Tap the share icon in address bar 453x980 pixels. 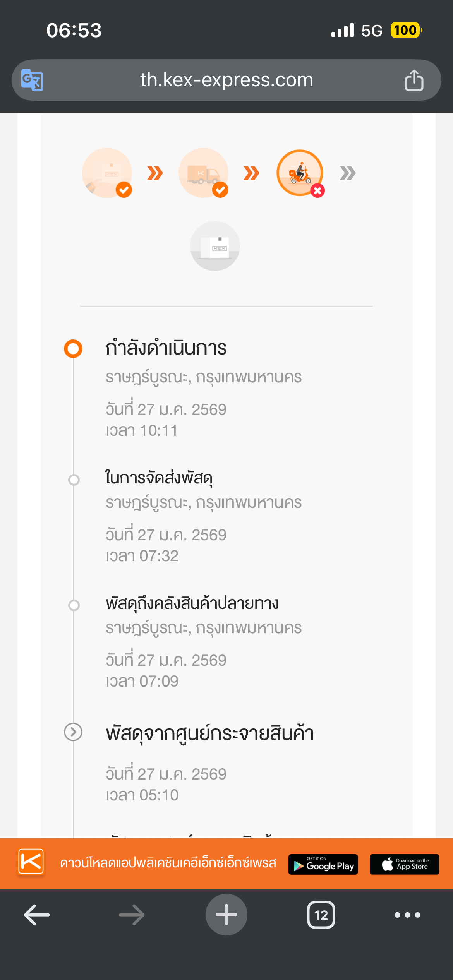[414, 80]
